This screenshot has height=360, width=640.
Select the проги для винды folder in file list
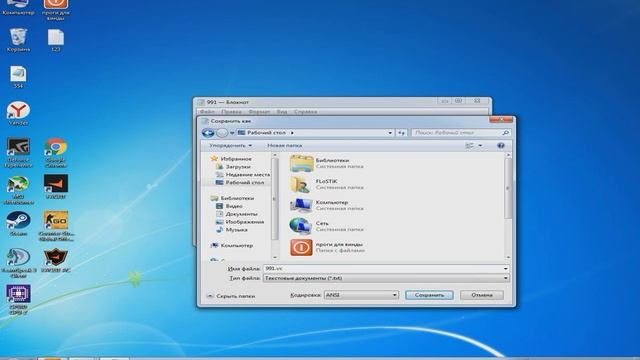[327, 247]
